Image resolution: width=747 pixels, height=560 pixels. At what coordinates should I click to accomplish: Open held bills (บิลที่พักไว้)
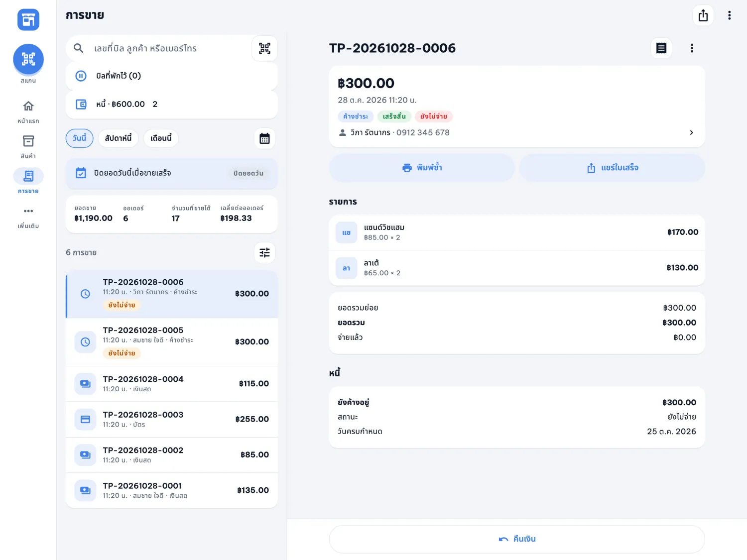171,76
